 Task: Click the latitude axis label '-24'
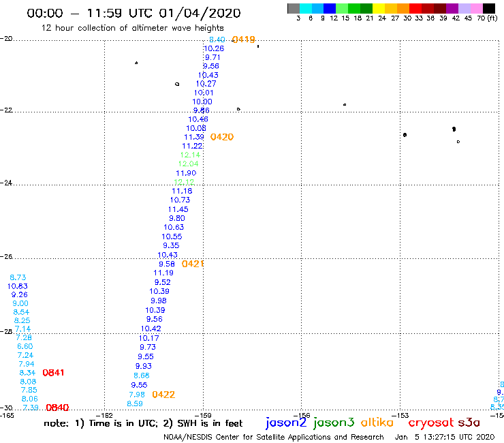click(6, 183)
